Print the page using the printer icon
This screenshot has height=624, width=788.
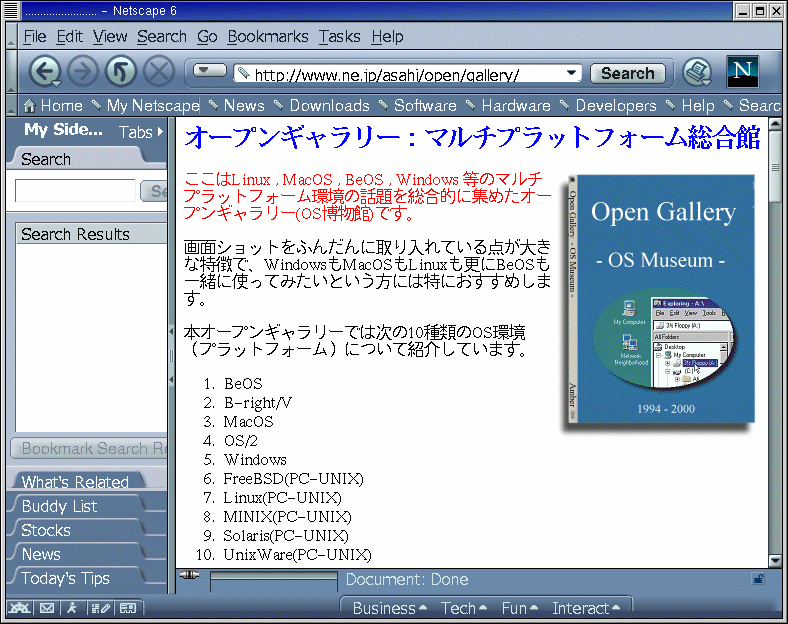click(x=698, y=72)
